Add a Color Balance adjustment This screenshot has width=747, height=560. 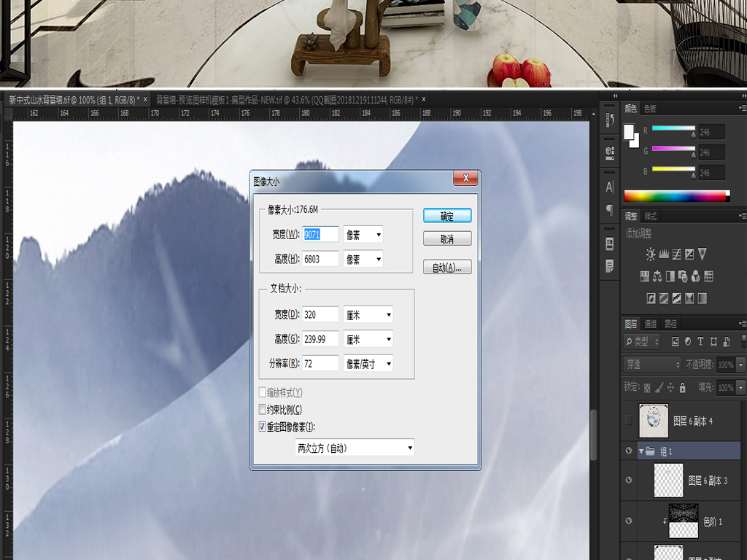657,276
